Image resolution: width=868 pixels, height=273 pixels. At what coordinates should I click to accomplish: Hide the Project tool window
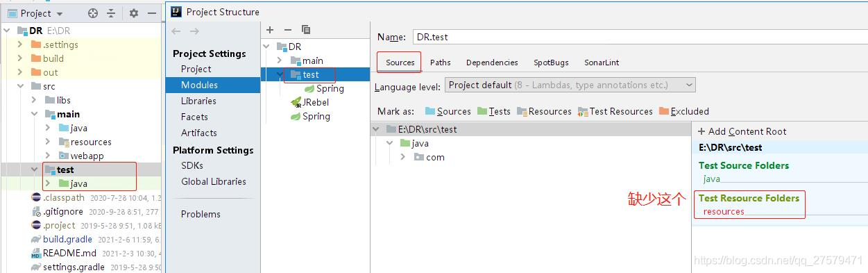point(152,13)
